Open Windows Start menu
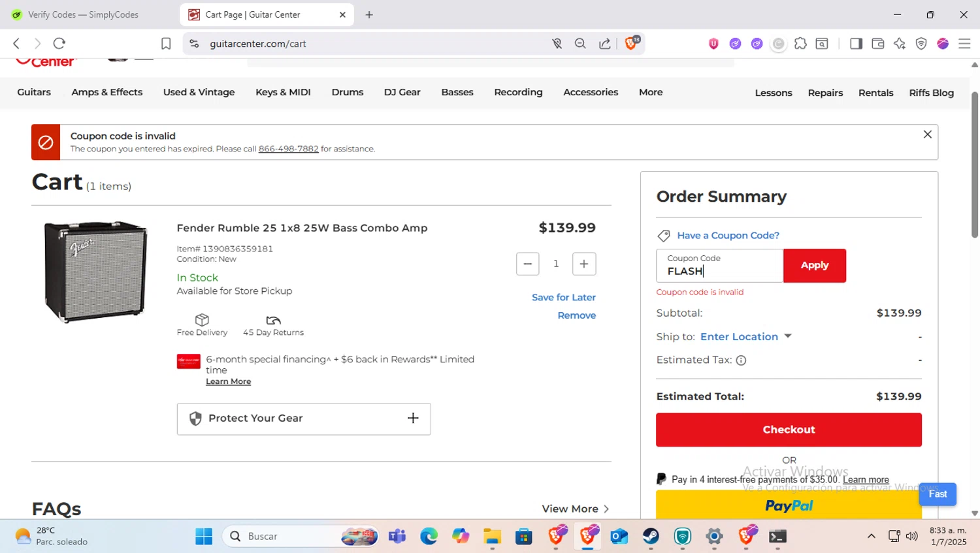The image size is (980, 553). (204, 536)
